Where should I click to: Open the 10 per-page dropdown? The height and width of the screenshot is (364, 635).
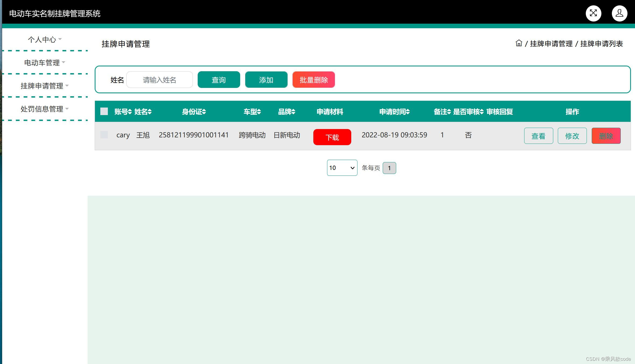(342, 168)
